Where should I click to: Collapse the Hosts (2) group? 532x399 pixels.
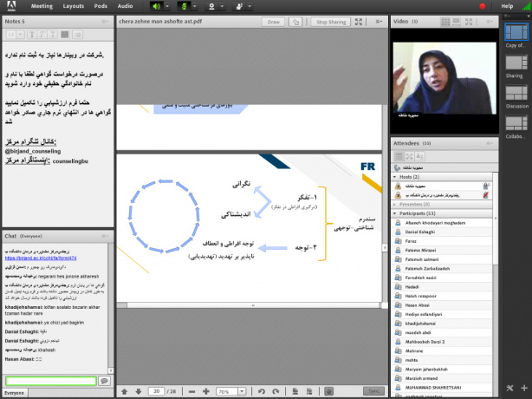395,177
